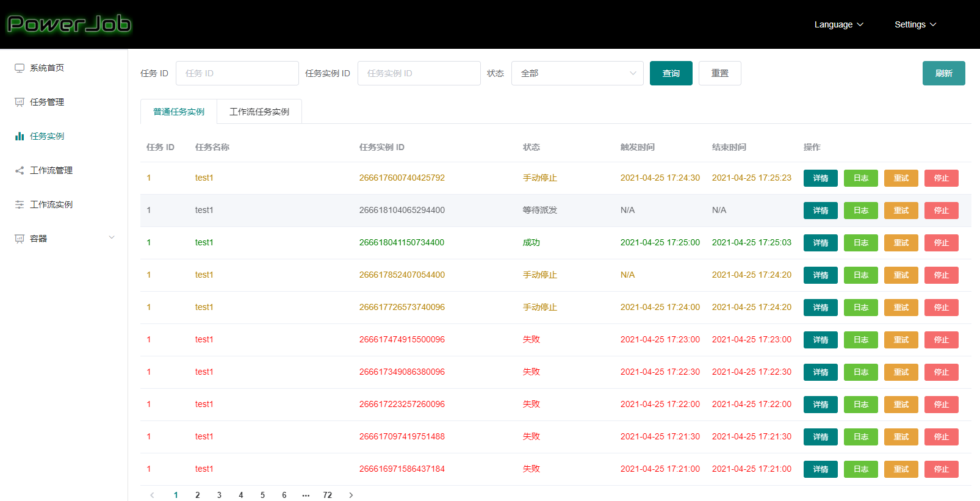The width and height of the screenshot is (980, 501).
Task: Click the 工作流管理 share icon
Action: click(20, 170)
